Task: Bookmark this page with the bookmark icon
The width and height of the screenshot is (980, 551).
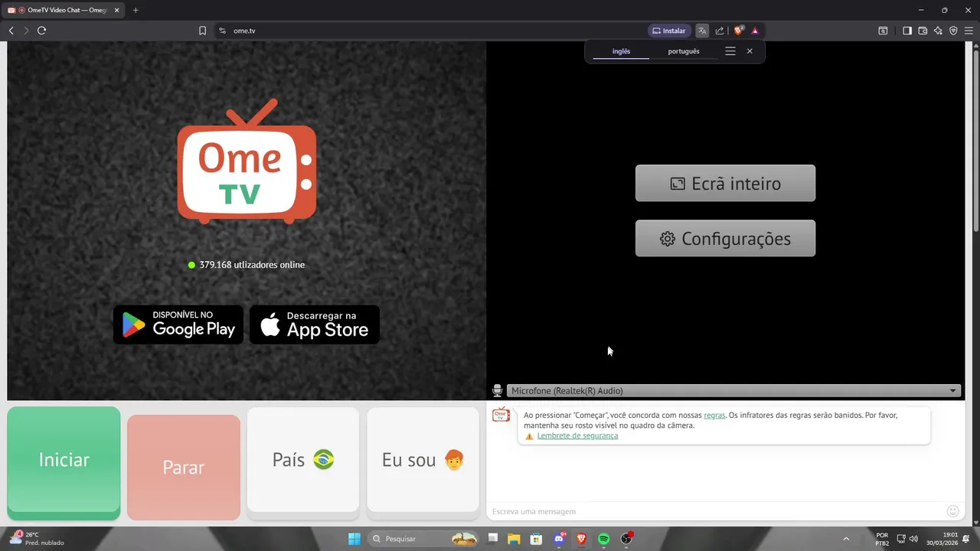Action: pyautogui.click(x=203, y=31)
